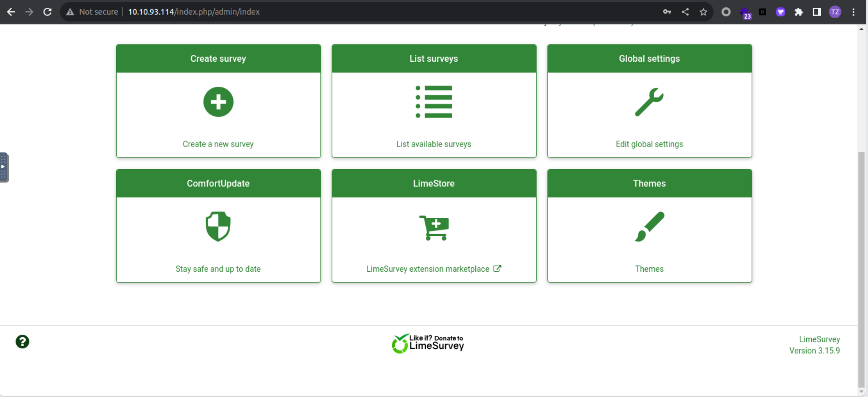Viewport: 868px width, 397px height.
Task: Click the List surveys header
Action: coord(434,59)
